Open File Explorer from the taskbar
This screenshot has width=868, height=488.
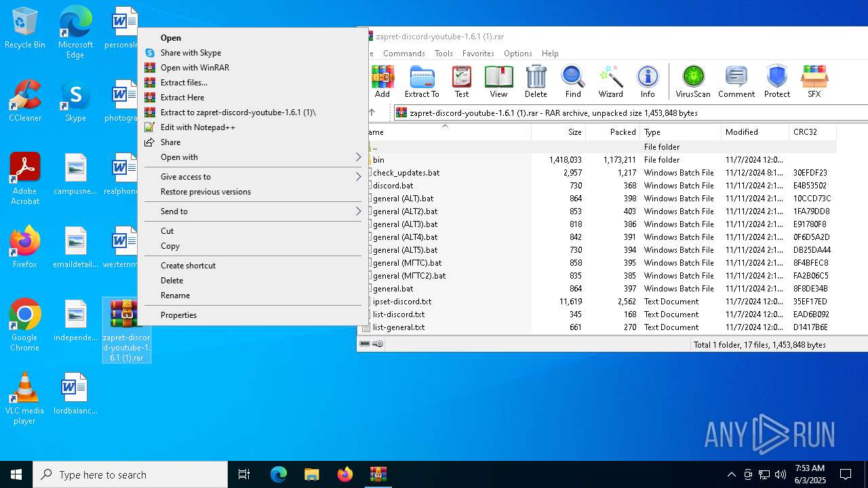click(x=311, y=474)
